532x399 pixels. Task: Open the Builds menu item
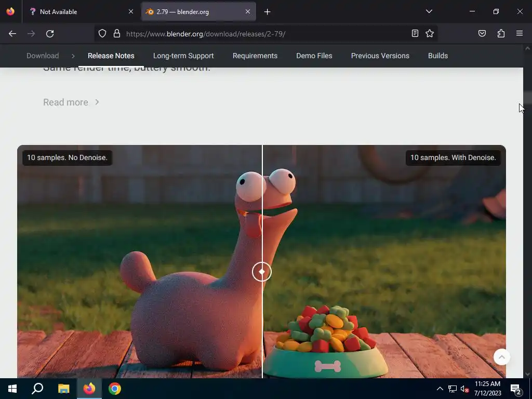(437, 56)
